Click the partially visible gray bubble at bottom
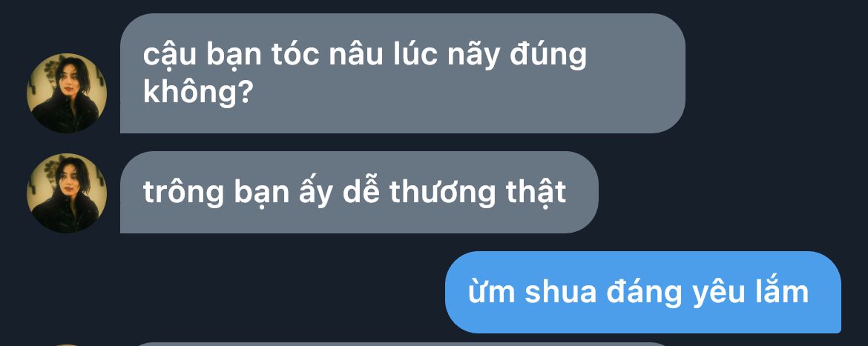Screen dimensions: 868x346 (x=402, y=344)
